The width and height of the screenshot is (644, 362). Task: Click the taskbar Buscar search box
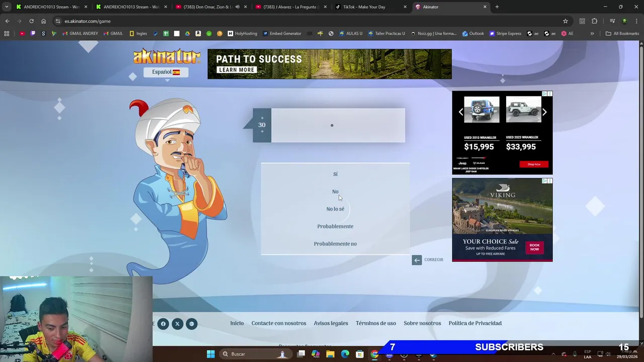coord(256,354)
